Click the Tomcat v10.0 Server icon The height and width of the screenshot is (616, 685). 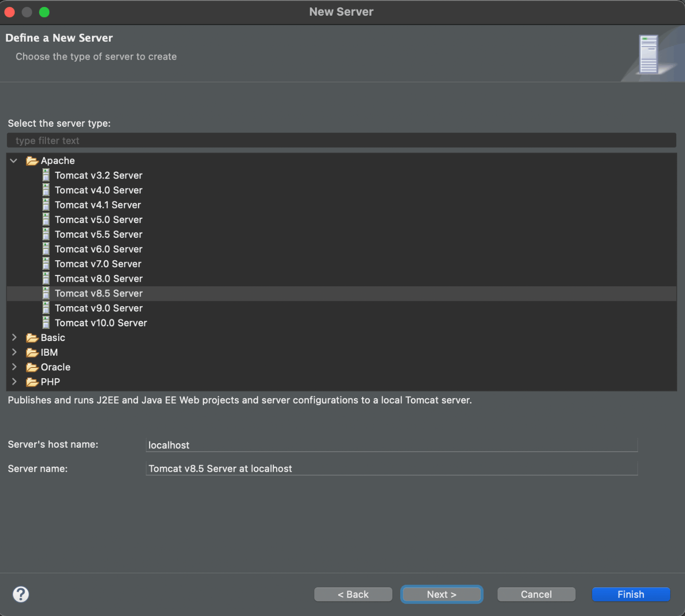[x=46, y=322]
